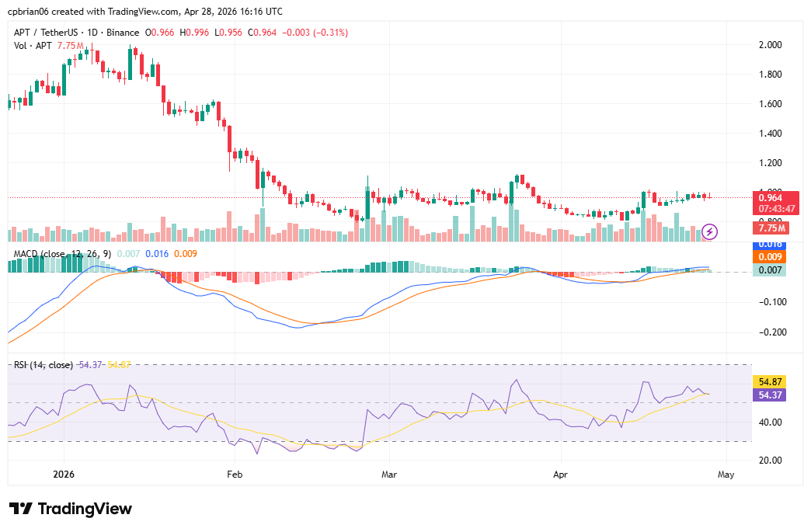Click the 2026 year label on time axis
The image size is (811, 532).
click(64, 472)
